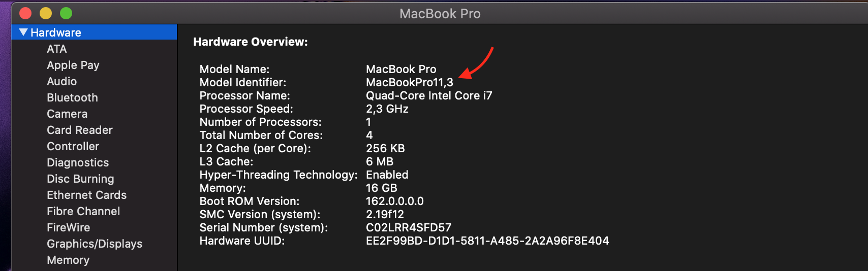The height and width of the screenshot is (271, 868).
Task: Click the Hardware UUID value
Action: 487,241
